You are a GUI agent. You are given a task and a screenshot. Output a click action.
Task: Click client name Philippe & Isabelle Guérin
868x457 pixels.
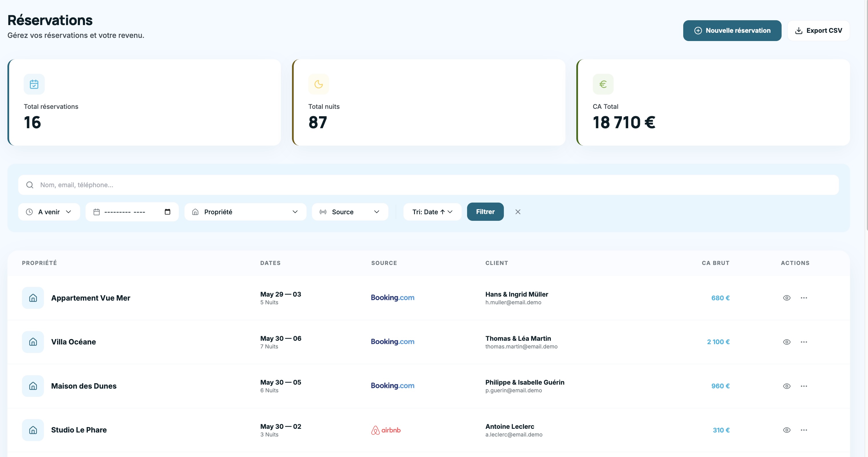coord(525,383)
